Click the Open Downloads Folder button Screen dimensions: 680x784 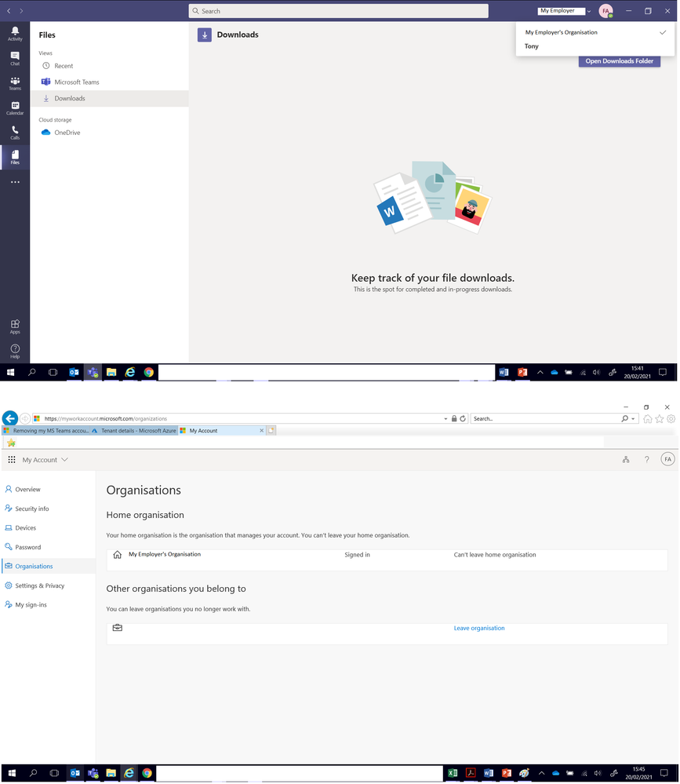click(619, 60)
